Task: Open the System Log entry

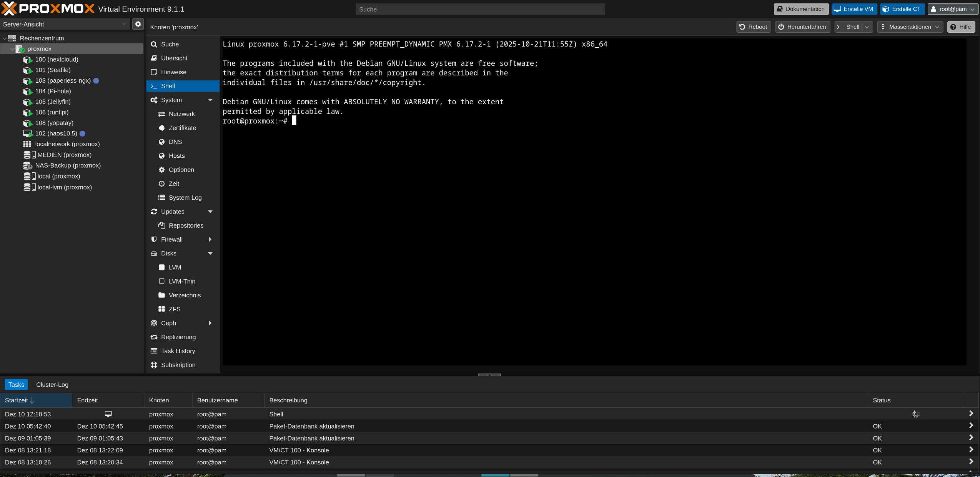Action: (185, 197)
